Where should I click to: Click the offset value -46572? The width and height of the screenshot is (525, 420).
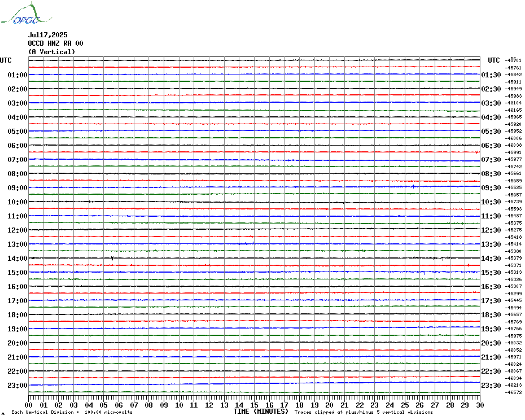pyautogui.click(x=513, y=392)
